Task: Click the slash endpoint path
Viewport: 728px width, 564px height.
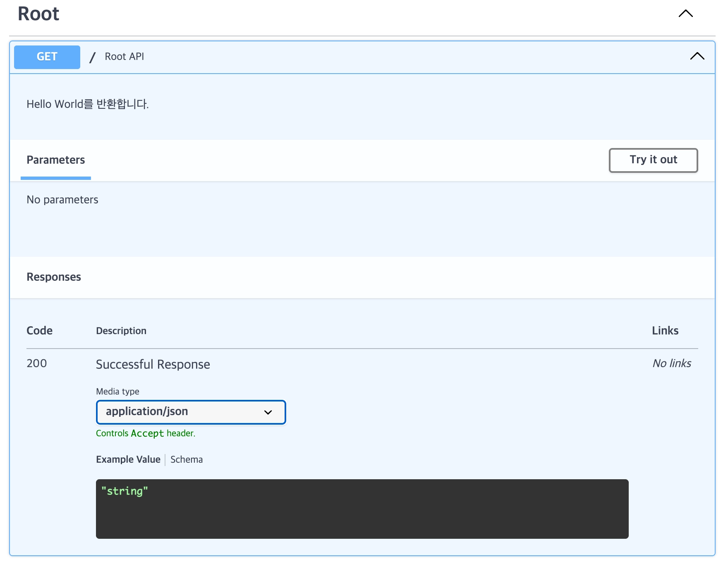Action: pos(93,57)
